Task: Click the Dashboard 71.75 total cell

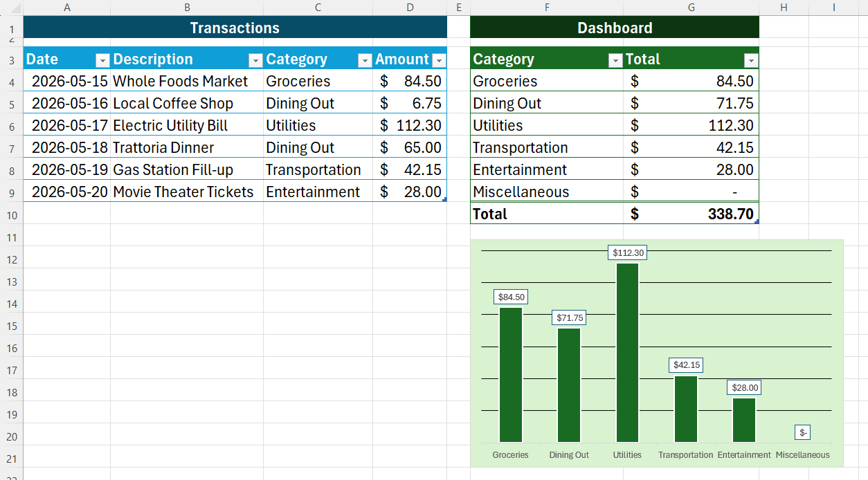Action: [x=691, y=103]
